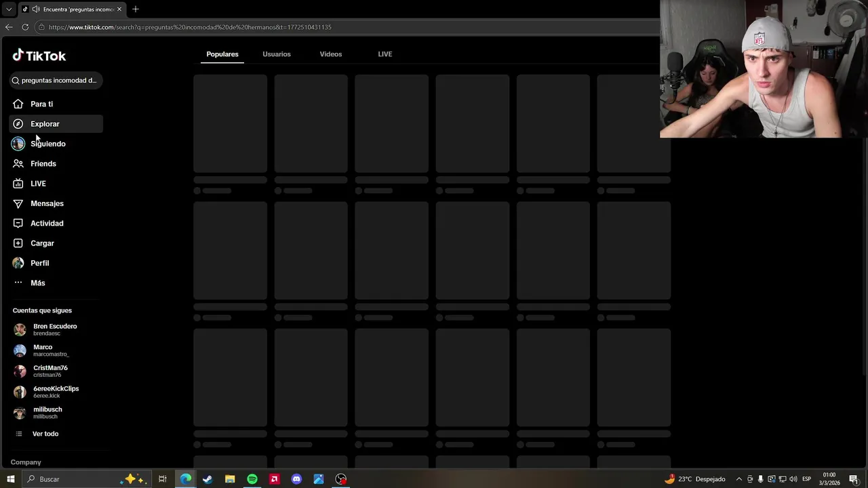The image size is (868, 488).
Task: Open the Para ti home feed
Action: [56, 104]
